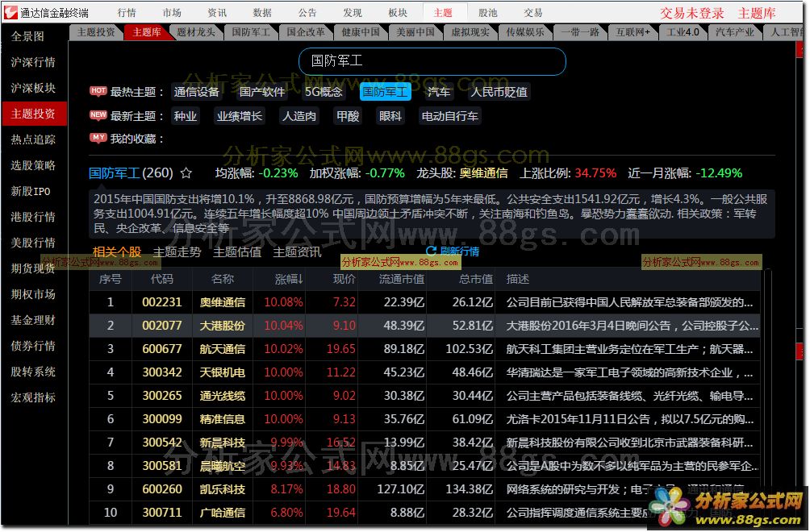The height and width of the screenshot is (532, 810).
Task: Select stock code 600677
Action: pyautogui.click(x=161, y=349)
